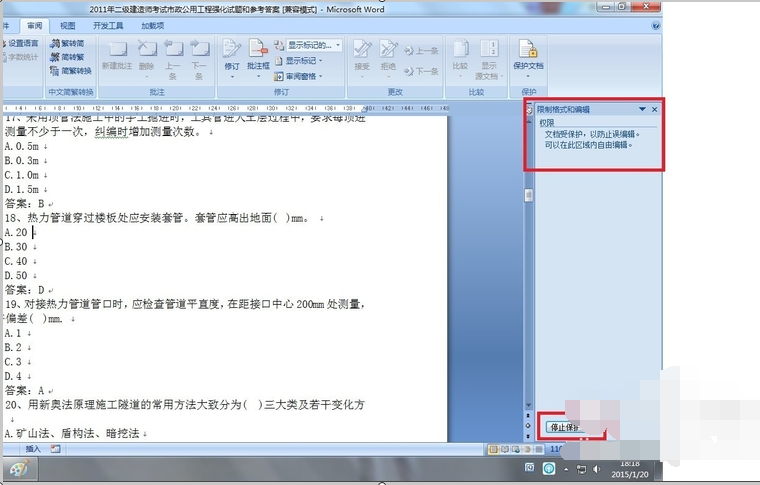Go to previous comment (上一条) in 批注 group

point(173,60)
